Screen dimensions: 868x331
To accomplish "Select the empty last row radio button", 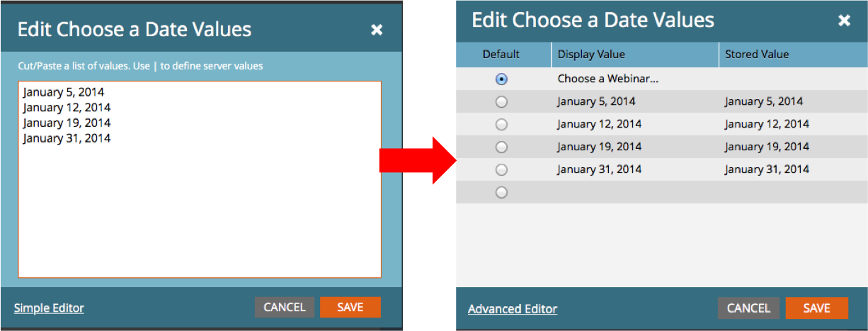I will (x=501, y=192).
